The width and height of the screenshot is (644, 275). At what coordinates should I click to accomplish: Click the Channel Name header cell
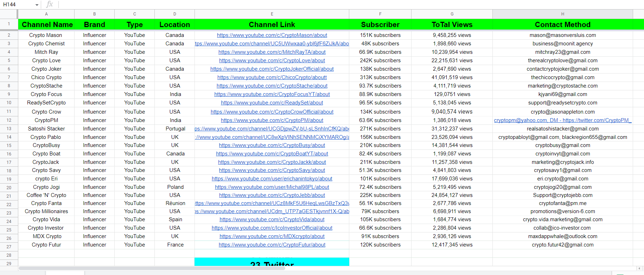(46, 25)
